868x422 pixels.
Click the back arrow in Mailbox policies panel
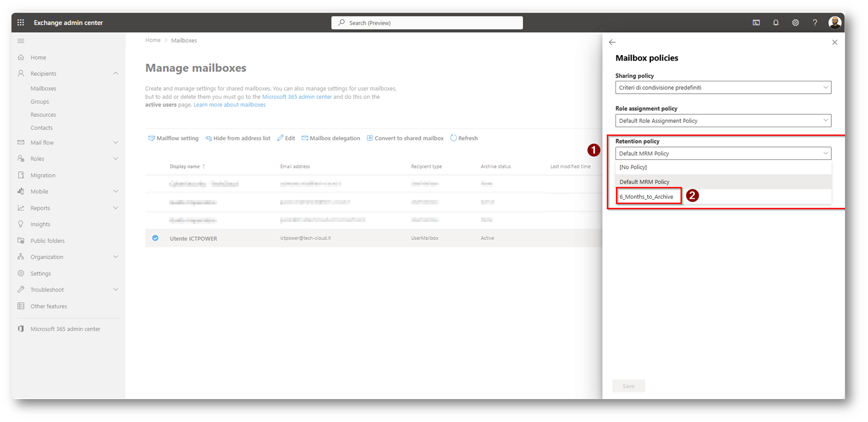pos(612,42)
